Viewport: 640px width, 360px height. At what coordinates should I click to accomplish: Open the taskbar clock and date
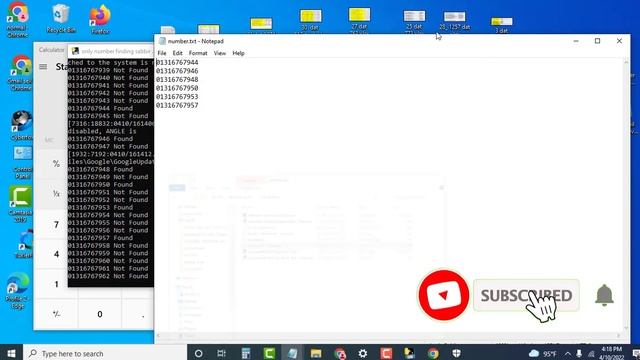[x=612, y=353]
